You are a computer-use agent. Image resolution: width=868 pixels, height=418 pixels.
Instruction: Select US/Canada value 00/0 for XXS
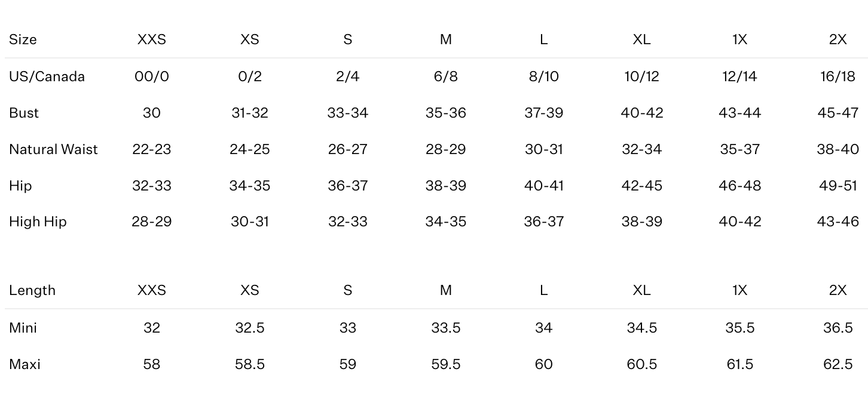152,76
